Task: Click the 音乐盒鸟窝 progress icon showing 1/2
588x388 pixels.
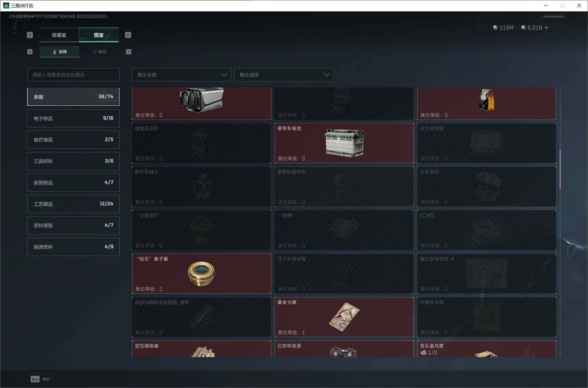Action: (x=423, y=353)
